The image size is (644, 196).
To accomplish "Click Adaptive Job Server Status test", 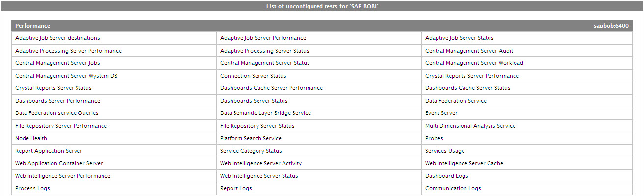I will point(460,38).
